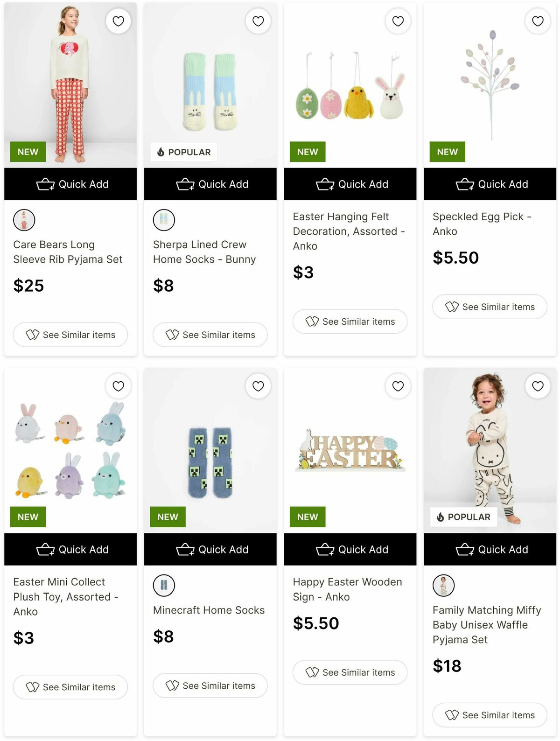
Task: Add Speckled Egg Pick to wishlist heart
Action: click(x=538, y=21)
